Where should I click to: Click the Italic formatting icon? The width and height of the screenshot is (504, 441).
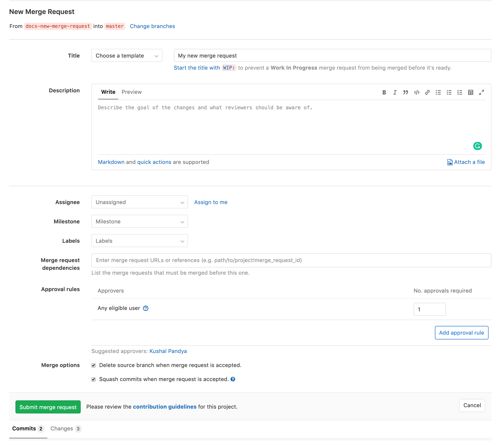[395, 92]
